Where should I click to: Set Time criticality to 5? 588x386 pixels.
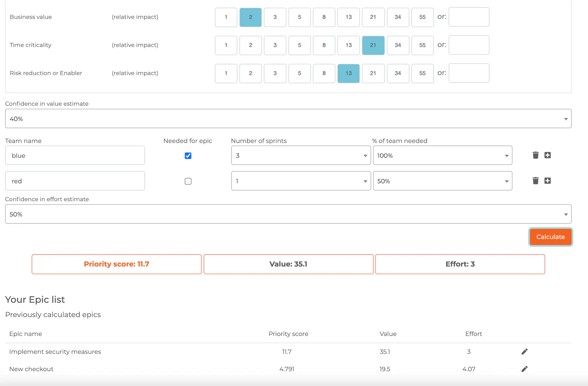[300, 45]
